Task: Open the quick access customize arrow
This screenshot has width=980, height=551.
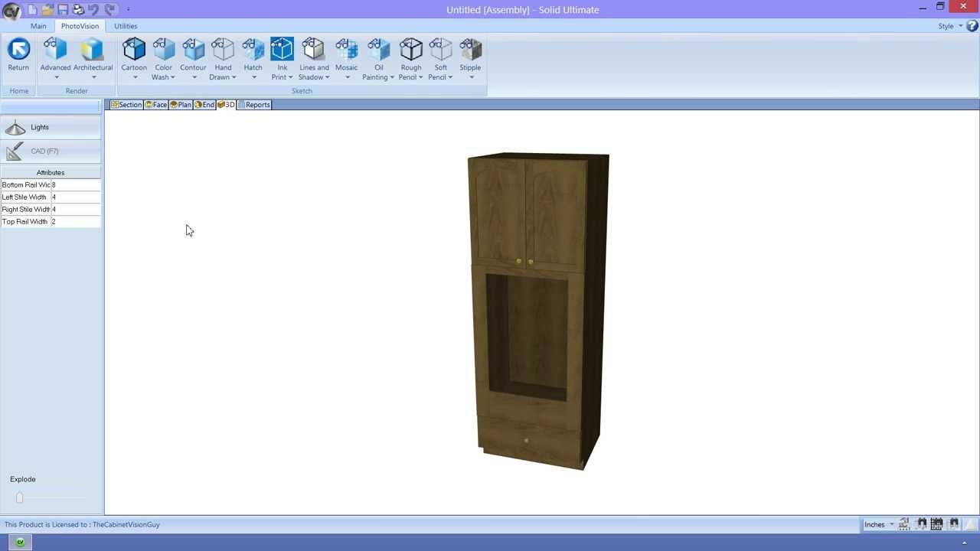Action: point(128,10)
